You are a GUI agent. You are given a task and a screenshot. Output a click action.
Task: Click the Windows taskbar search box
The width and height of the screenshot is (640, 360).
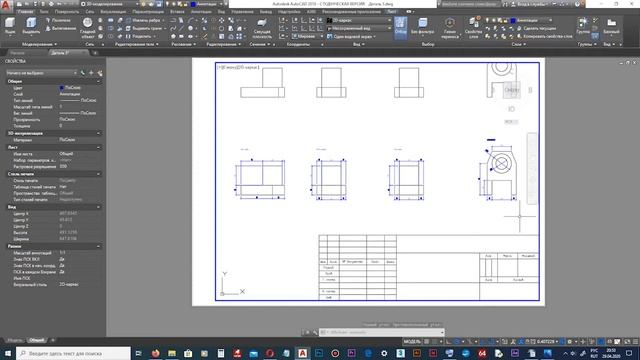click(73, 353)
